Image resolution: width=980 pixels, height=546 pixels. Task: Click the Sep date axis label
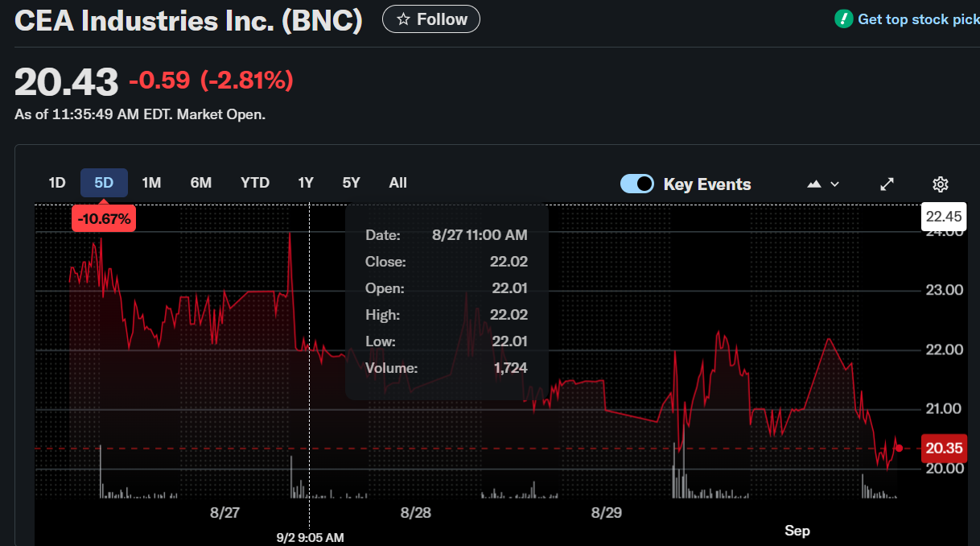click(x=797, y=531)
